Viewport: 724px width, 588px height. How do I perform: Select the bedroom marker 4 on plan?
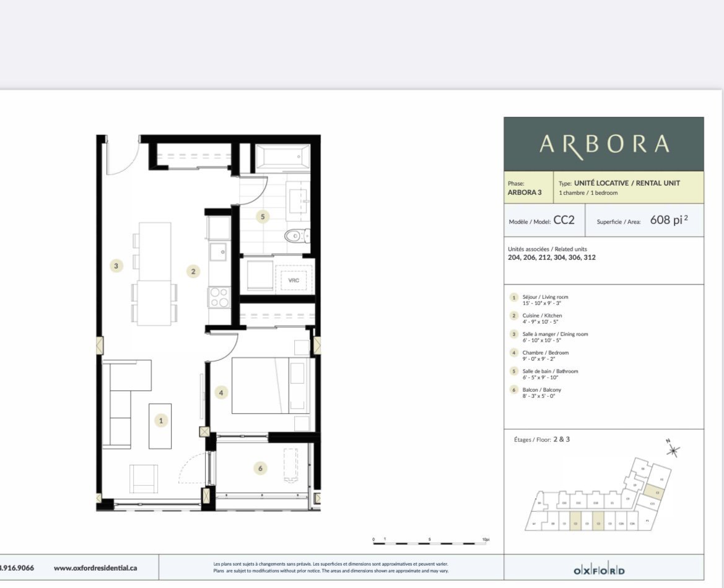pos(220,392)
